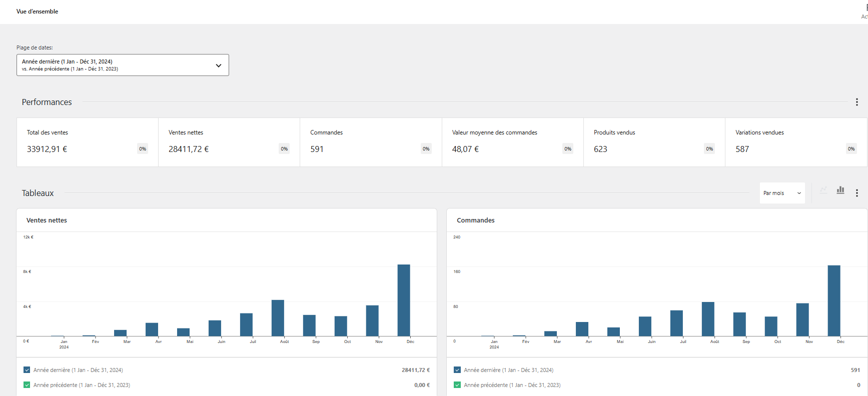Switch to line chart view
The image size is (868, 396).
tap(823, 190)
